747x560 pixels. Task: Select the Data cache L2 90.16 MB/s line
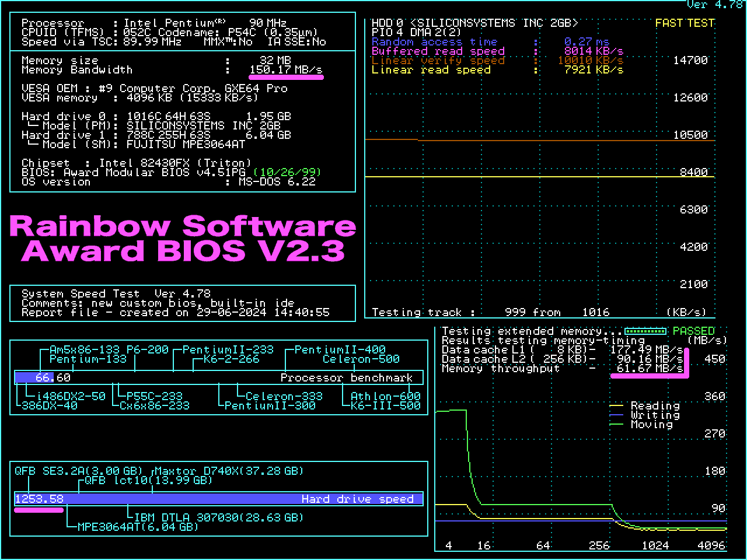pyautogui.click(x=562, y=359)
